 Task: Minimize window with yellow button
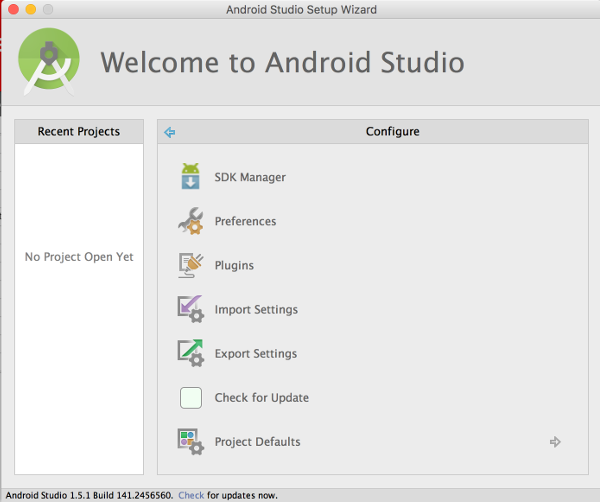tap(31, 9)
